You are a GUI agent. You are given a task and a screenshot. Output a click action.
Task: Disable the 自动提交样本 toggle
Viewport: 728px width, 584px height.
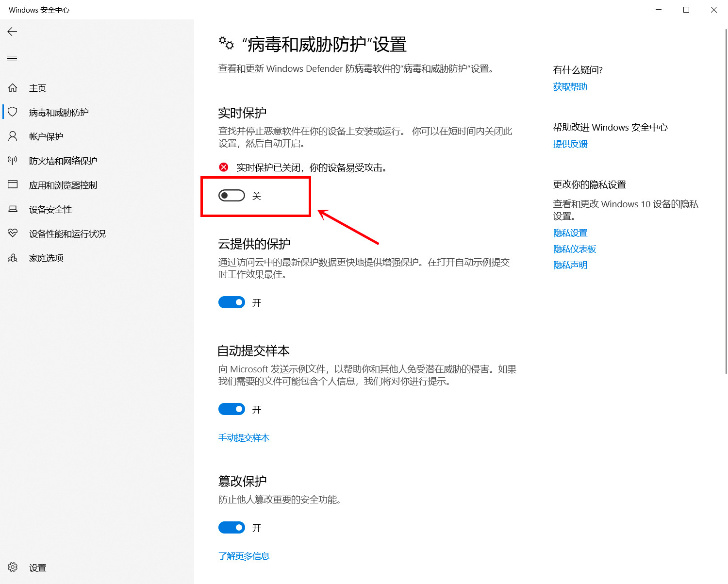click(232, 409)
